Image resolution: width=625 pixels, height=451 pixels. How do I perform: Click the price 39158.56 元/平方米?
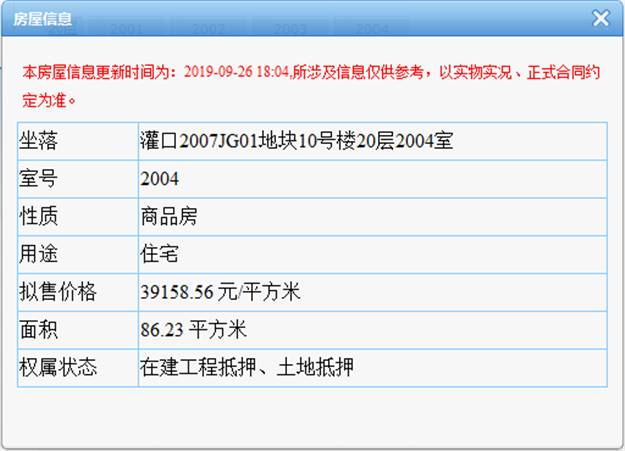pos(221,293)
